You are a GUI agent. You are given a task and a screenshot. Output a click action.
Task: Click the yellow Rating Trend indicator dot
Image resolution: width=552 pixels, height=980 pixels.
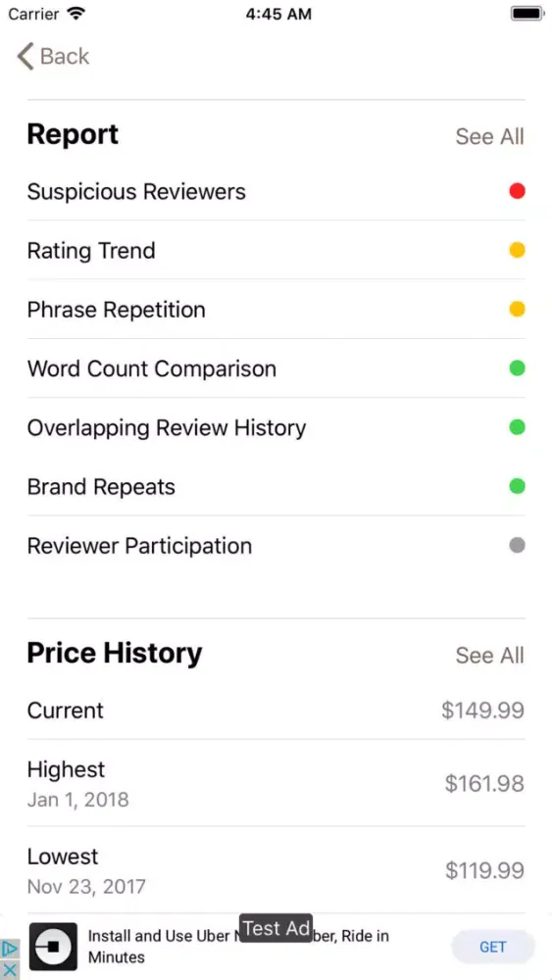point(517,250)
